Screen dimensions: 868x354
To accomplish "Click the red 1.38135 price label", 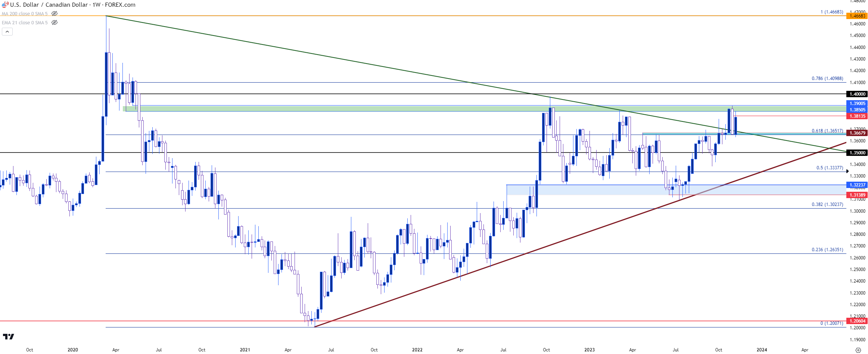I will (857, 116).
